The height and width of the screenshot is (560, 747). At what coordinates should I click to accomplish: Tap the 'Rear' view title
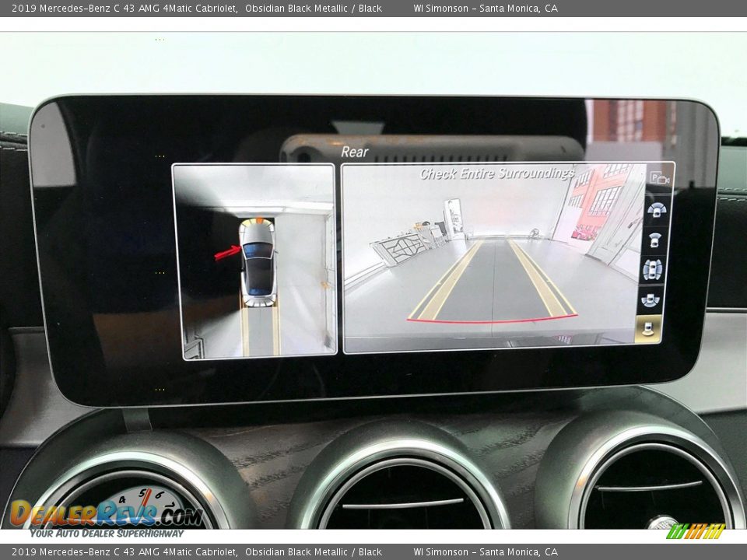[x=355, y=152]
